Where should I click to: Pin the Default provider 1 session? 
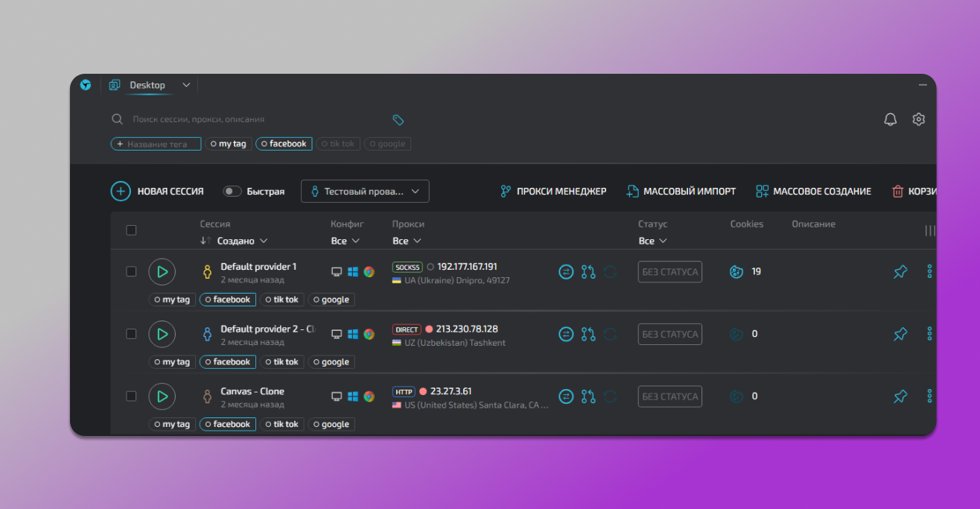900,272
